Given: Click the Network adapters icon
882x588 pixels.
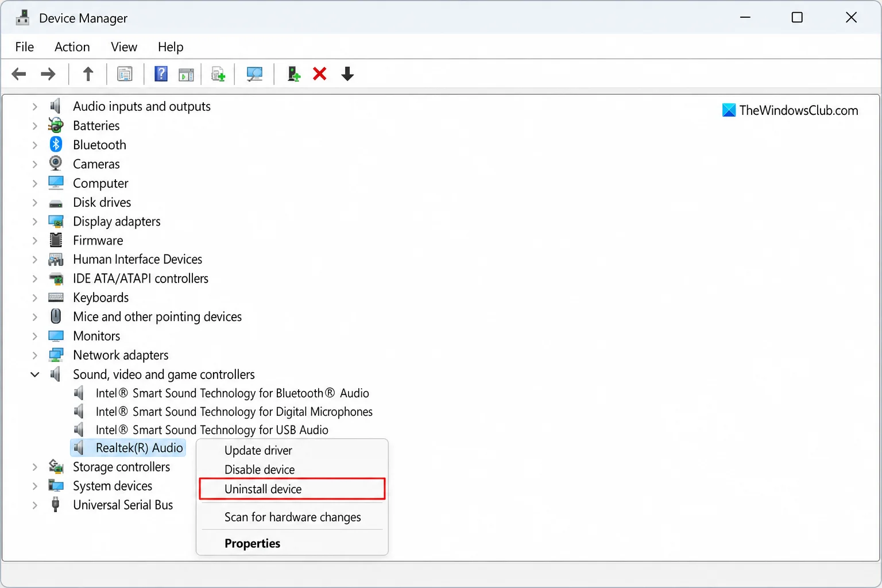Looking at the screenshot, I should 56,355.
